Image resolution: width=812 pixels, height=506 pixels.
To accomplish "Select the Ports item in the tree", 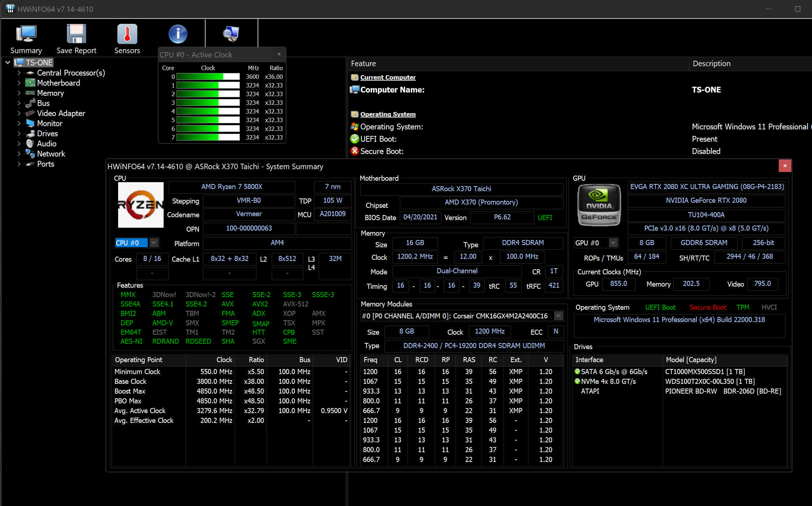I will point(46,164).
